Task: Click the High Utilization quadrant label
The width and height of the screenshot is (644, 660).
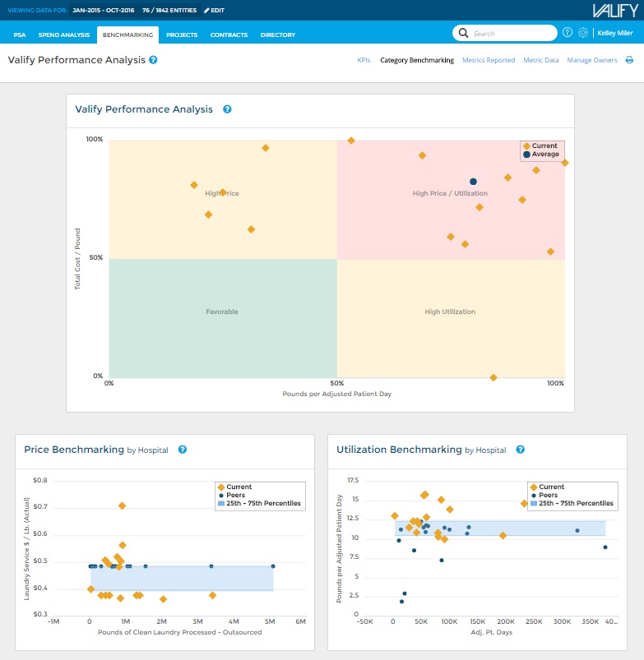Action: 450,312
